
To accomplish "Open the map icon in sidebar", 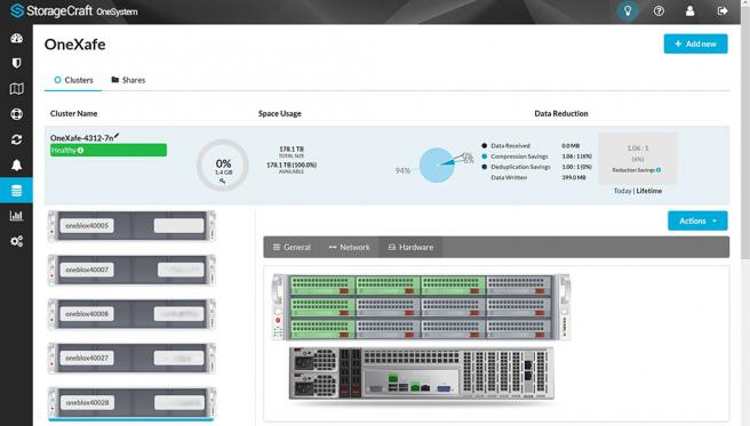I will click(16, 88).
